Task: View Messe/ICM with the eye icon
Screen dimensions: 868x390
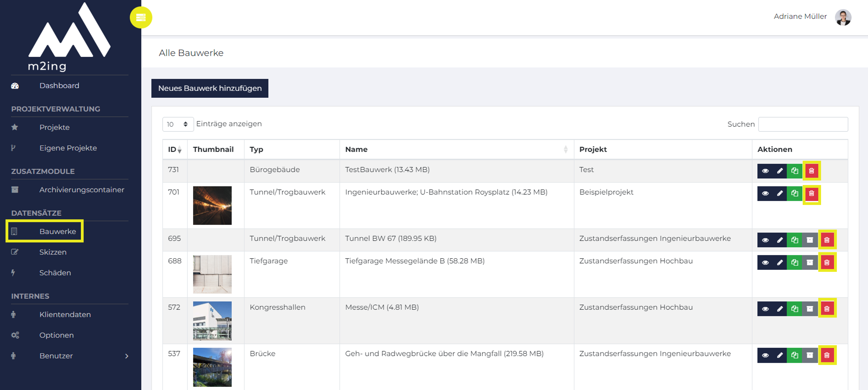Action: point(765,309)
